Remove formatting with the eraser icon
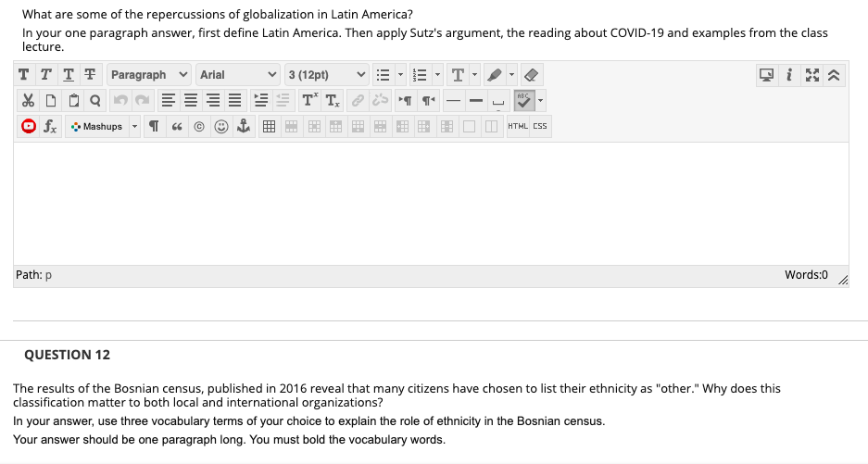The width and height of the screenshot is (868, 464). point(531,75)
